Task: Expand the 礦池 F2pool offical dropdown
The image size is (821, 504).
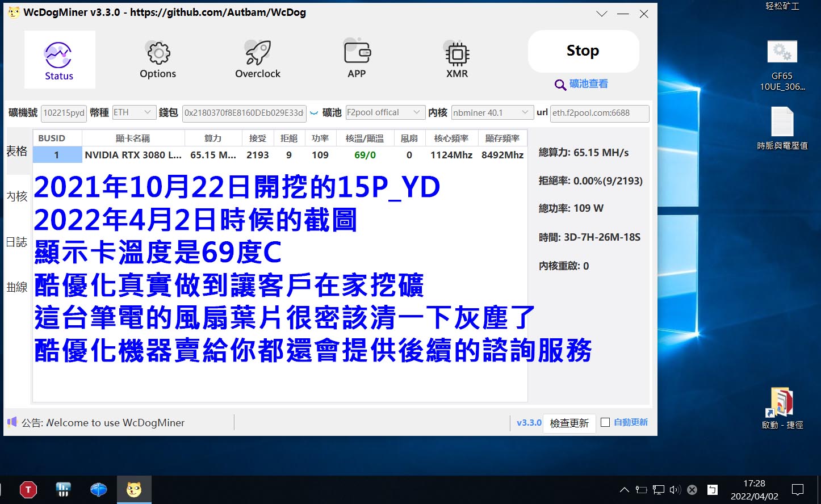Action: tap(385, 112)
